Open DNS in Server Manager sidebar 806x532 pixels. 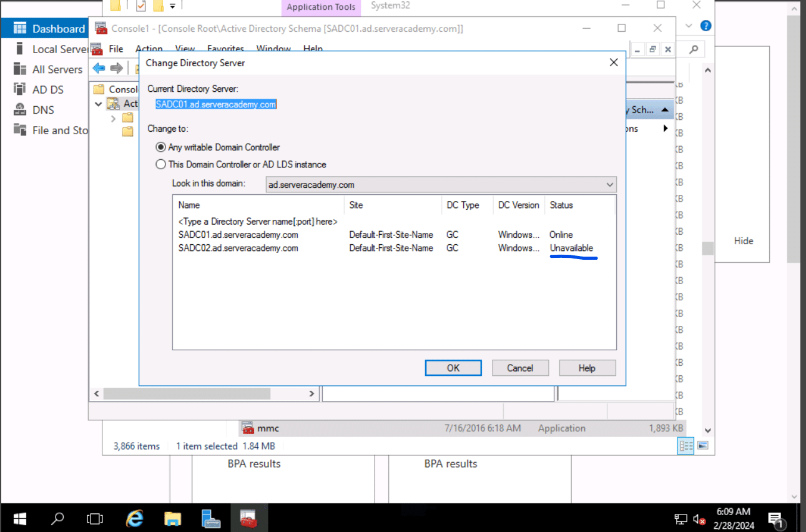pos(43,110)
